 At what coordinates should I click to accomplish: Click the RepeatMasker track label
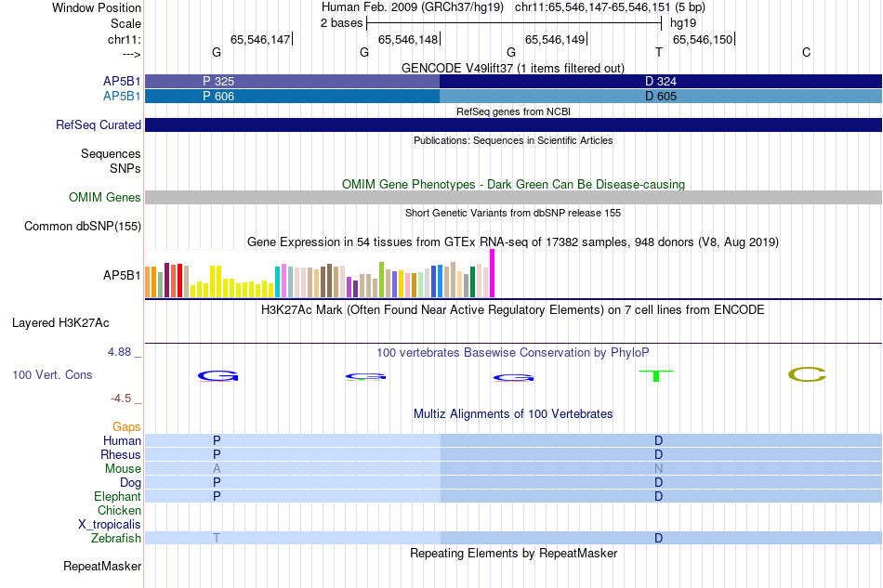pyautogui.click(x=102, y=566)
